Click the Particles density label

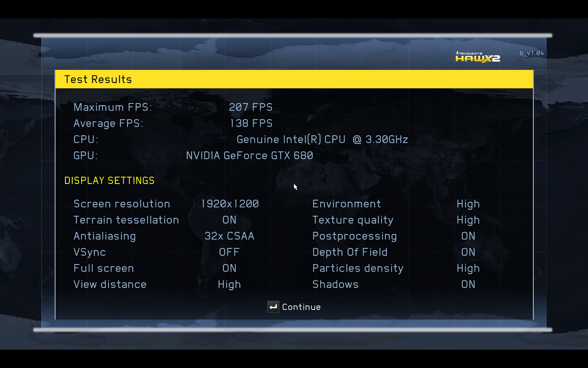tap(358, 269)
